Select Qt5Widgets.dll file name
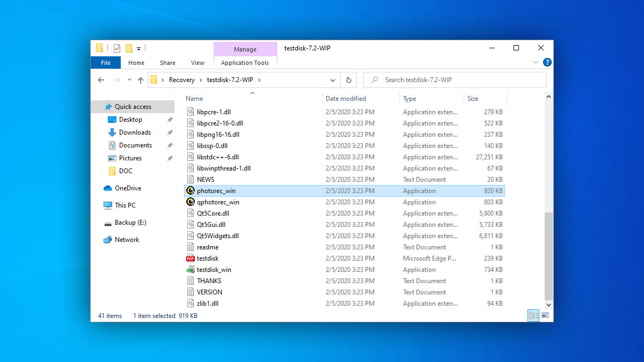This screenshot has height=362, width=644. click(218, 236)
